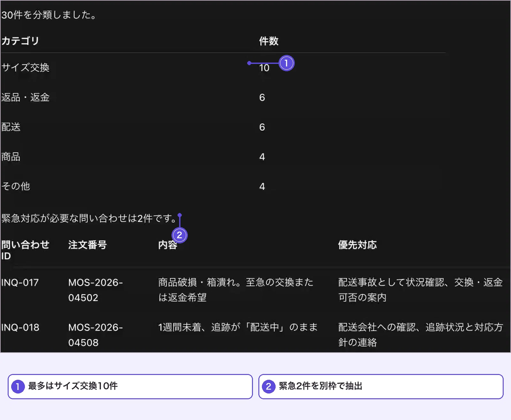Select the '商品' category cell

[11, 157]
